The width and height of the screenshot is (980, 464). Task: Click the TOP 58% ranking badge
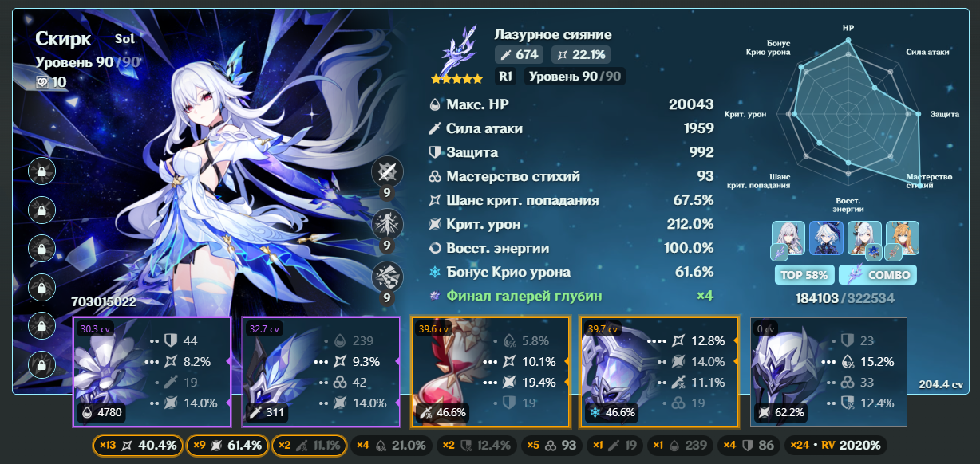tap(804, 275)
